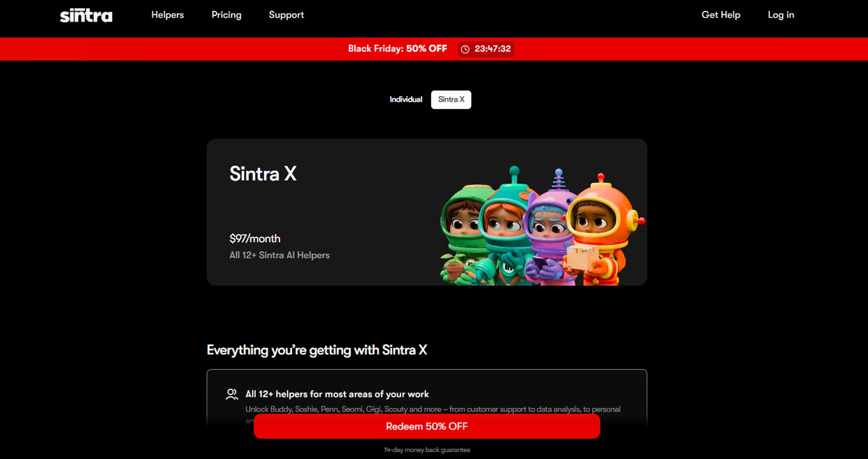Image resolution: width=868 pixels, height=459 pixels.
Task: Click the countdown timer showing 23:47:32
Action: tap(492, 49)
